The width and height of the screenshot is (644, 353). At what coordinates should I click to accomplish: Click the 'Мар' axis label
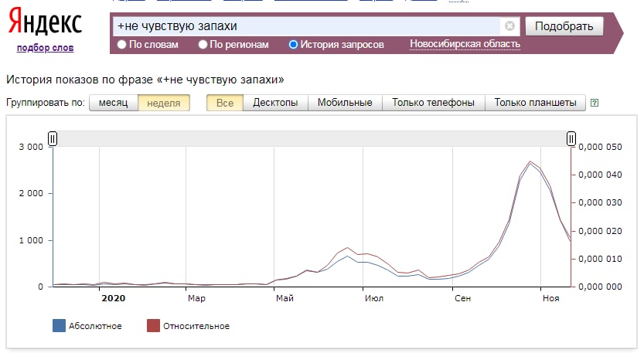196,298
